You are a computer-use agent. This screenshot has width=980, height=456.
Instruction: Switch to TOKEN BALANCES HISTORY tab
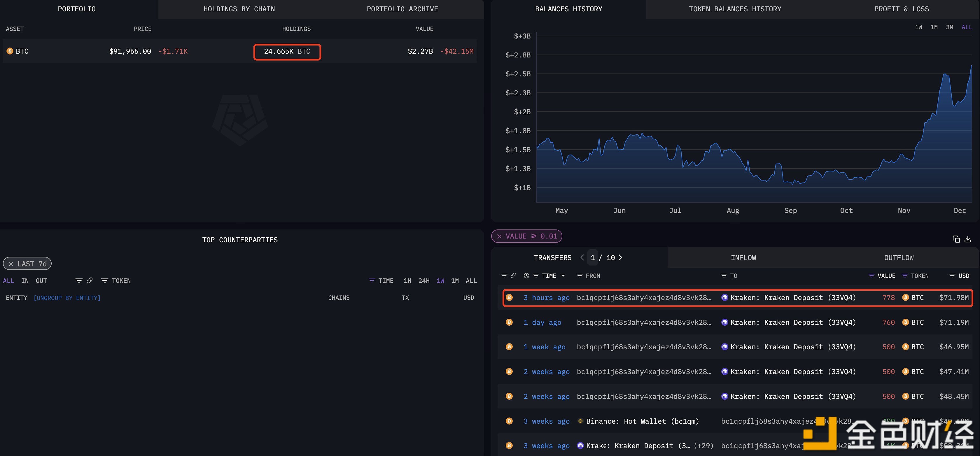[x=735, y=9]
